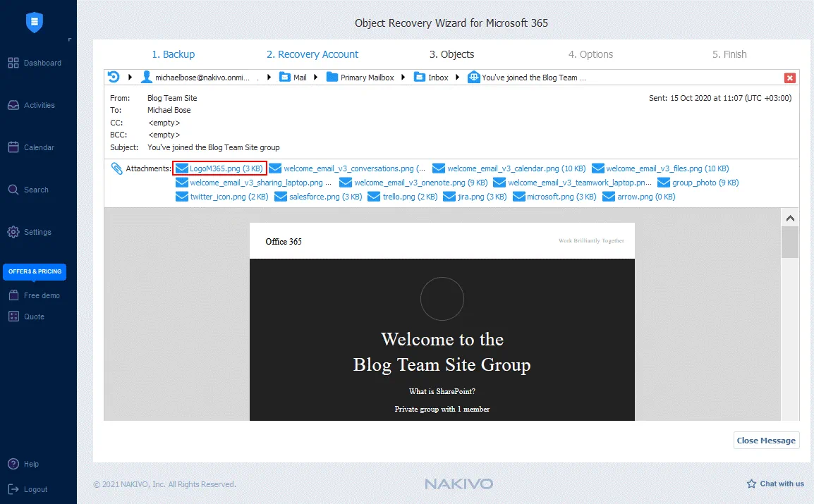Click the NAKIVO shield logo icon
This screenshot has width=814, height=504.
pyautogui.click(x=34, y=22)
